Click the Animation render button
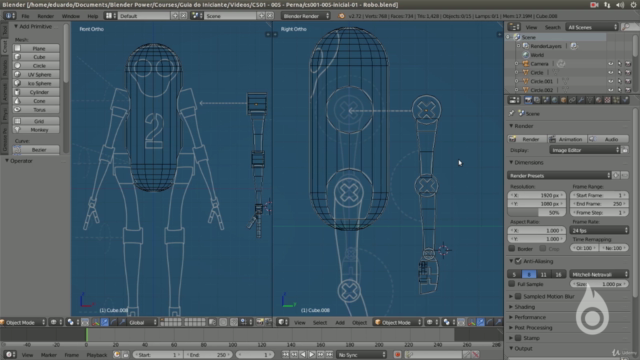 click(x=567, y=139)
